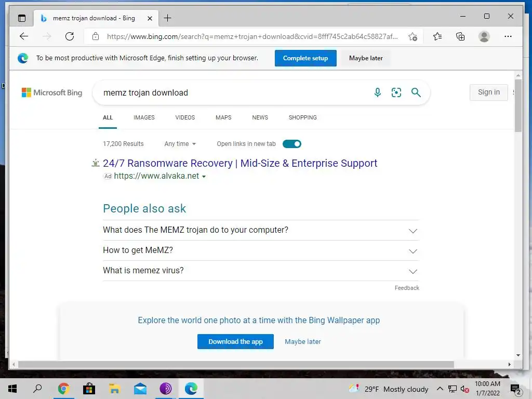Open the Collections icon

tap(460, 36)
